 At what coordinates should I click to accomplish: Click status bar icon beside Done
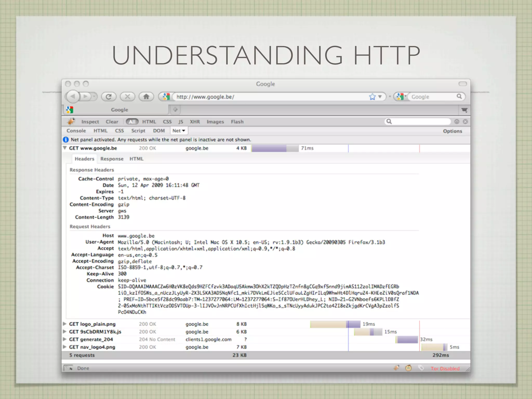pos(69,368)
